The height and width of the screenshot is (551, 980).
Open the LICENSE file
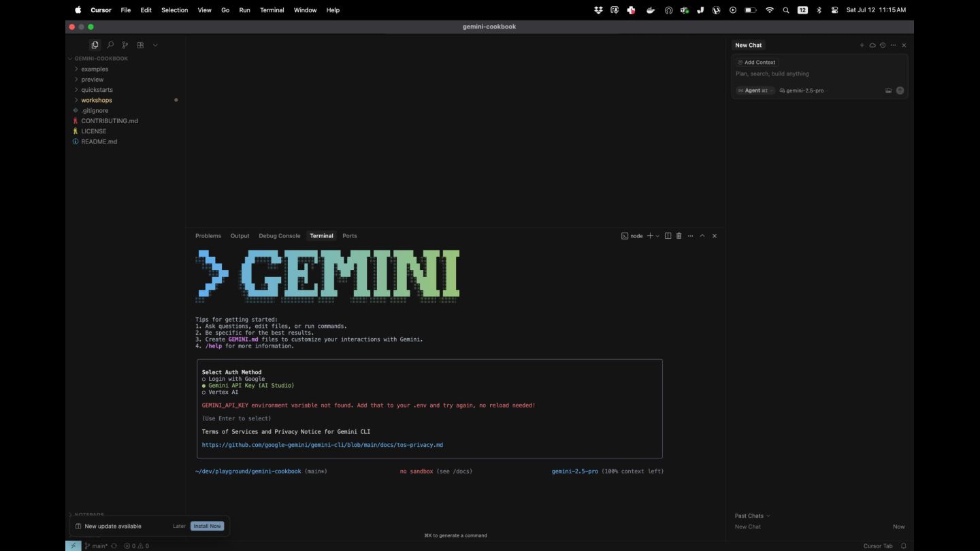94,131
